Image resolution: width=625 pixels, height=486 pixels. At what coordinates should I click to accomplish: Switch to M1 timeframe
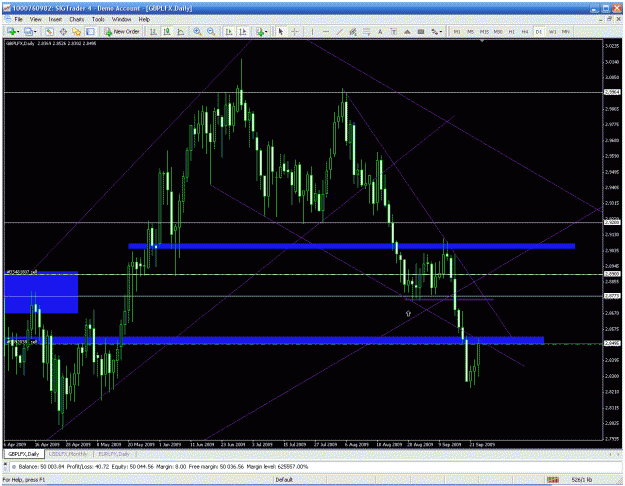pyautogui.click(x=457, y=31)
